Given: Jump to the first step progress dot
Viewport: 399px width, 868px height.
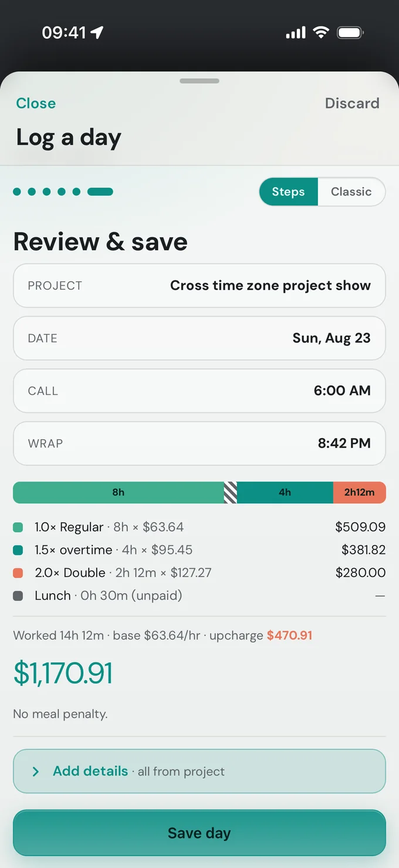Looking at the screenshot, I should pyautogui.click(x=17, y=191).
